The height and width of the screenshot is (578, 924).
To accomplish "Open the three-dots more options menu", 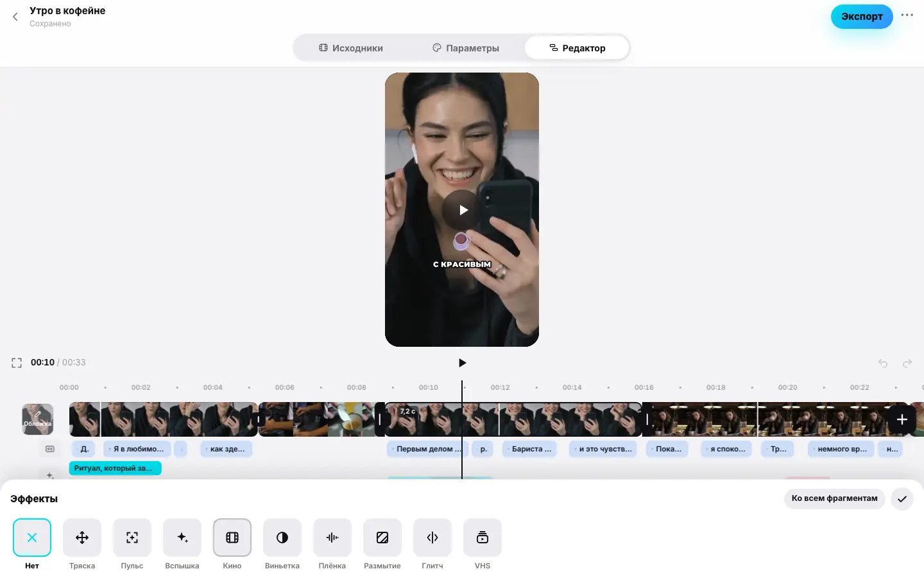I will (x=907, y=15).
